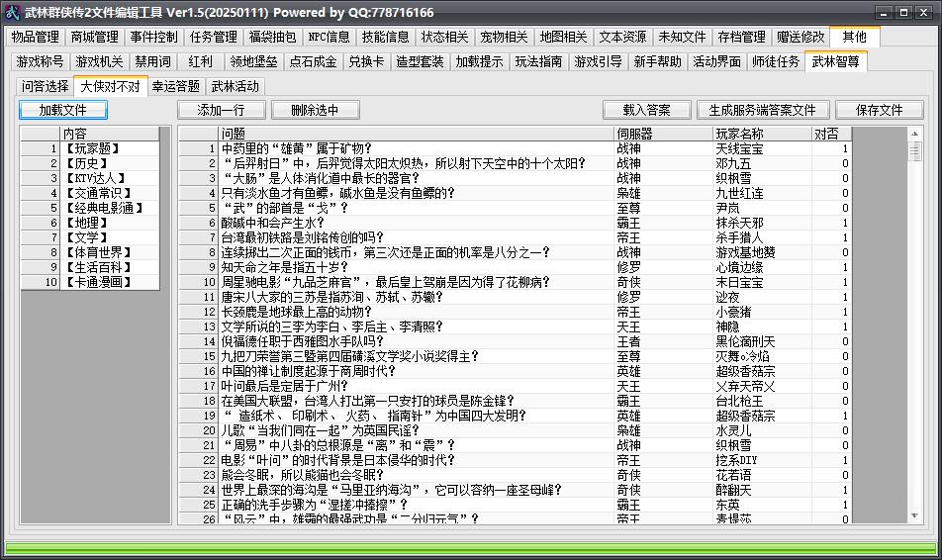The width and height of the screenshot is (942, 560).
Task: Open the 师徒任务 tab
Action: pos(776,62)
